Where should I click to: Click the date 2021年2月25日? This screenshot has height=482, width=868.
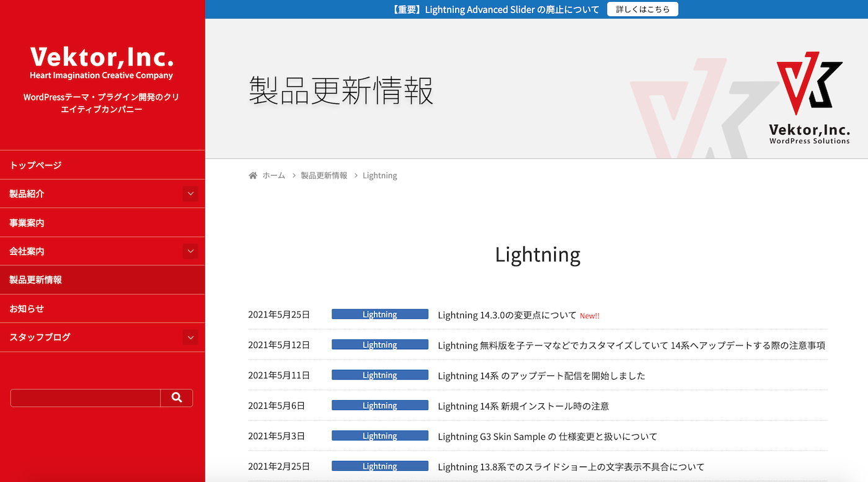coord(279,466)
